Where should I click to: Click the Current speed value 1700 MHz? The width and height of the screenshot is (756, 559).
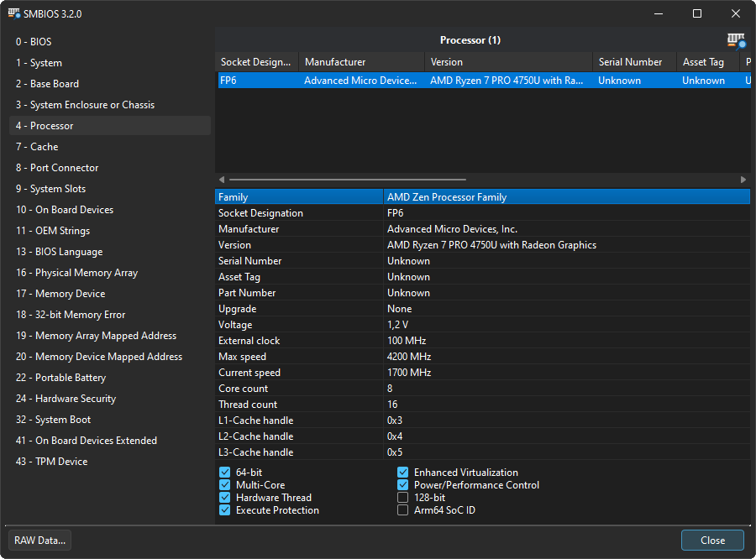click(x=409, y=373)
